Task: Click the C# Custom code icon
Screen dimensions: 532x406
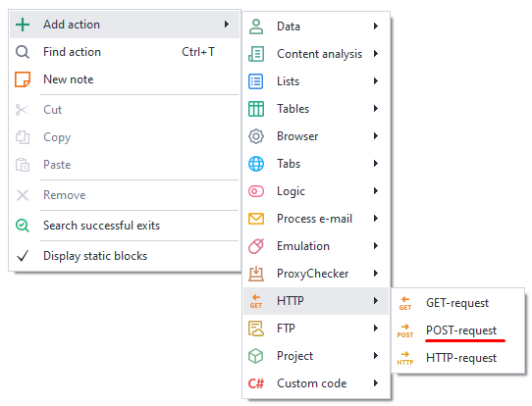Action: pos(256,383)
